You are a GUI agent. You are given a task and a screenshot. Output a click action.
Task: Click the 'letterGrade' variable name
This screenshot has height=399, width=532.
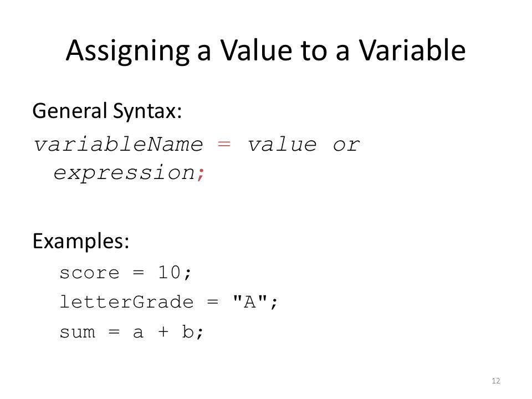pos(126,302)
